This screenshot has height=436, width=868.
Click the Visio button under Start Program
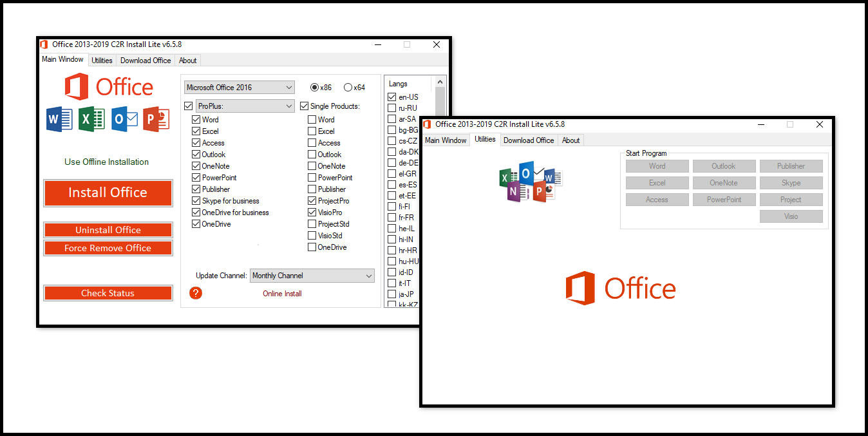tap(791, 216)
